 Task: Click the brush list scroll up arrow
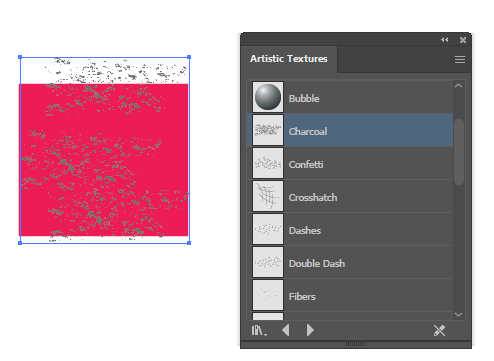(x=459, y=86)
